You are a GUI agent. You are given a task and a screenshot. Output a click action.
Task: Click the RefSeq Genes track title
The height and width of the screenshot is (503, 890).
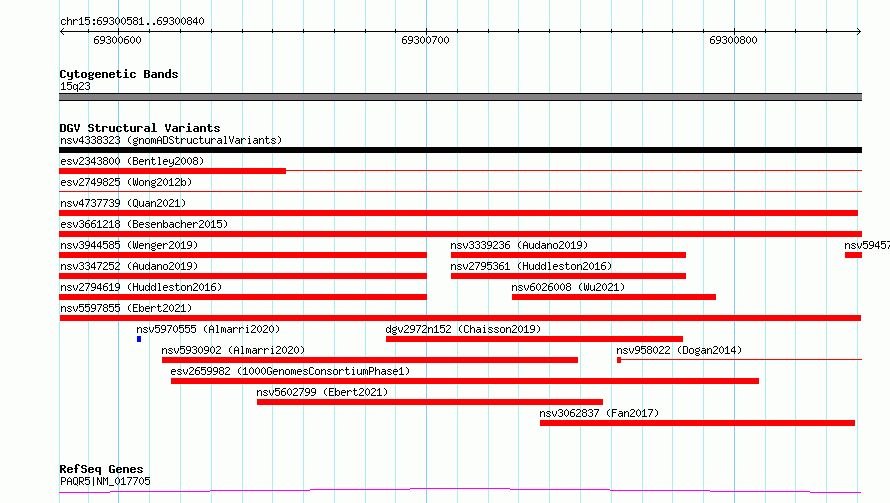[x=101, y=469]
